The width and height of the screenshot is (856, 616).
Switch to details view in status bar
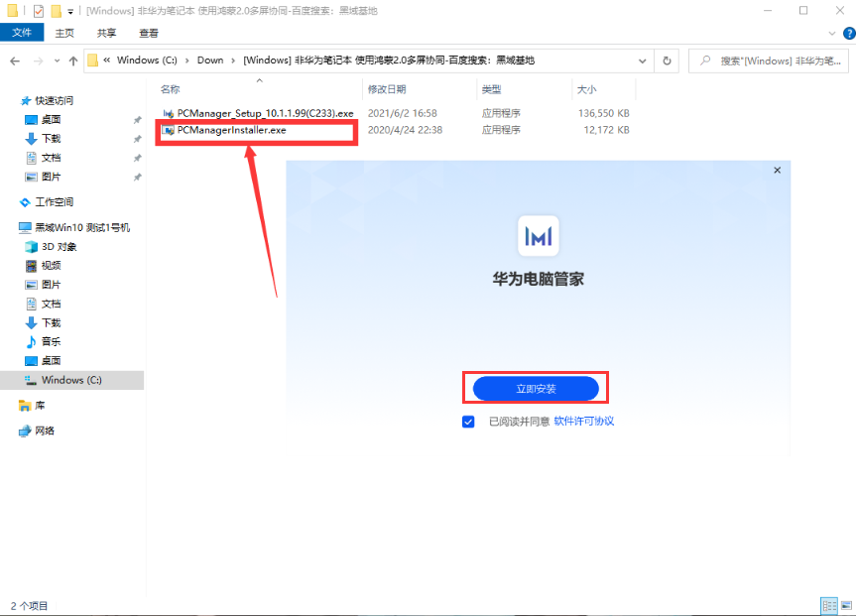tap(829, 606)
